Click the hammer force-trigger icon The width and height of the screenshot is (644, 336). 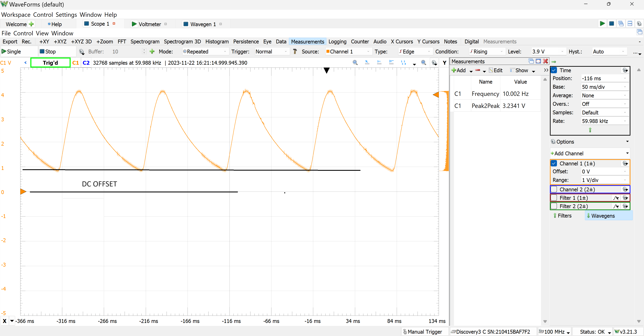pos(295,51)
